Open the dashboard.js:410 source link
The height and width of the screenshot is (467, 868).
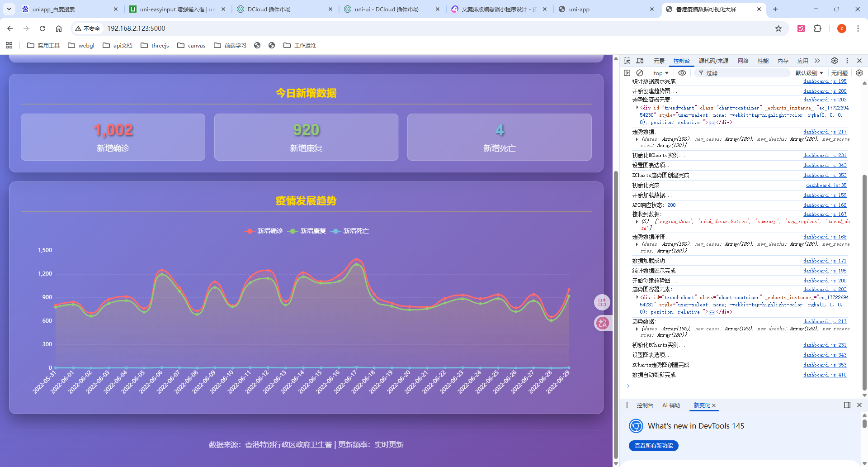(825, 375)
